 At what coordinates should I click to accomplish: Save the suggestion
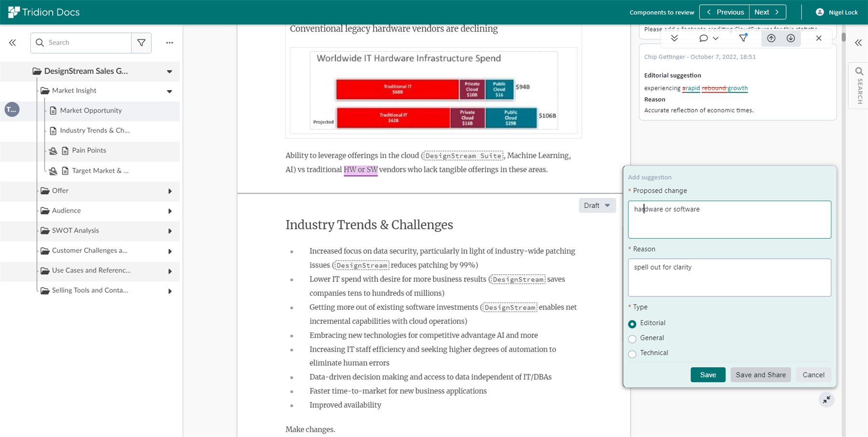708,375
